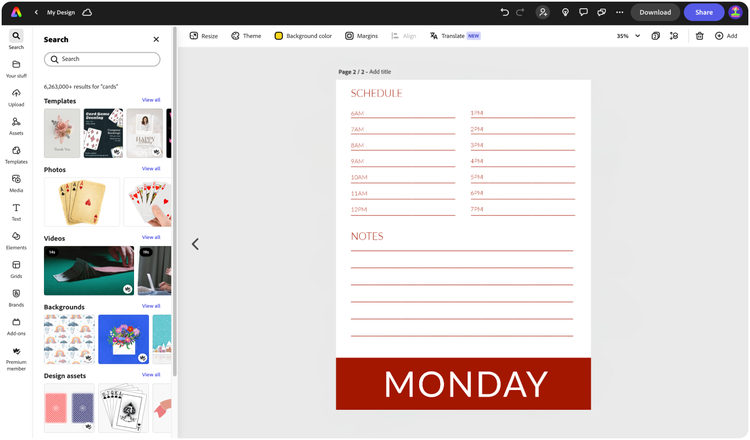Select the pink flower thank you template
750x440 pixels.
tap(62, 133)
